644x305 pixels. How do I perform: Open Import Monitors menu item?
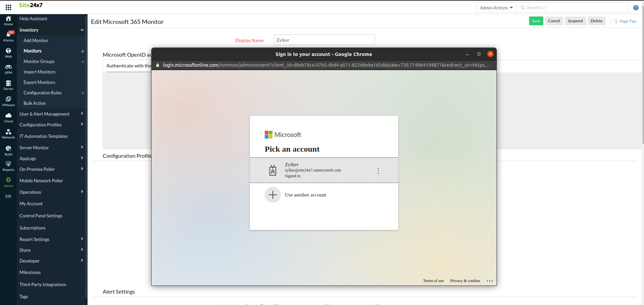pyautogui.click(x=39, y=72)
